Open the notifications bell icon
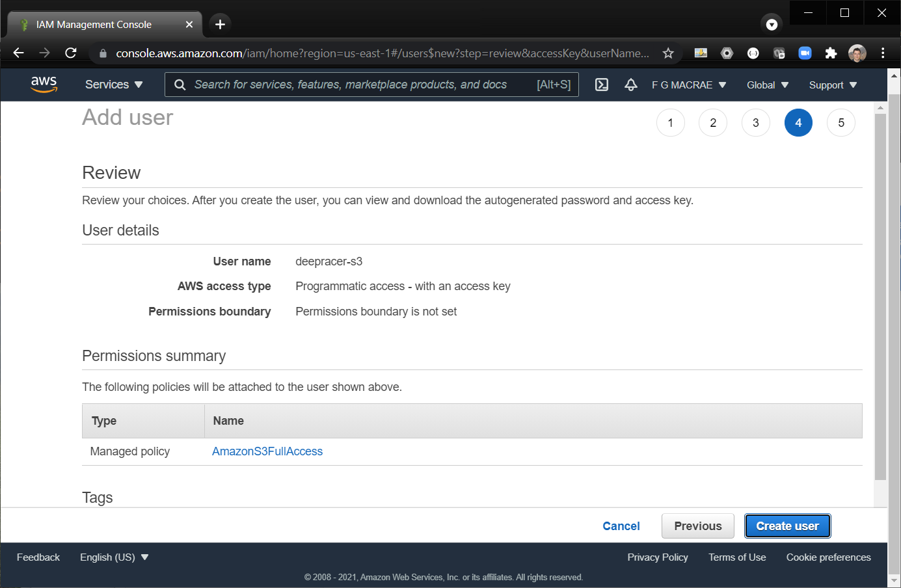The height and width of the screenshot is (588, 901). (x=630, y=85)
